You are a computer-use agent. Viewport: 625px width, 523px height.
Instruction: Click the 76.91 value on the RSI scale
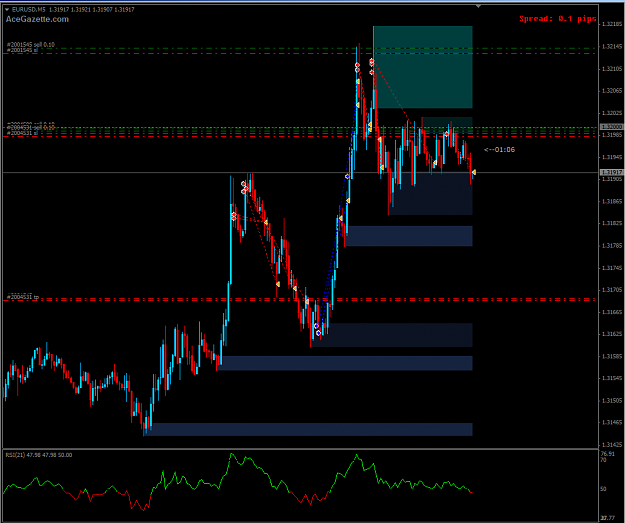pyautogui.click(x=607, y=454)
